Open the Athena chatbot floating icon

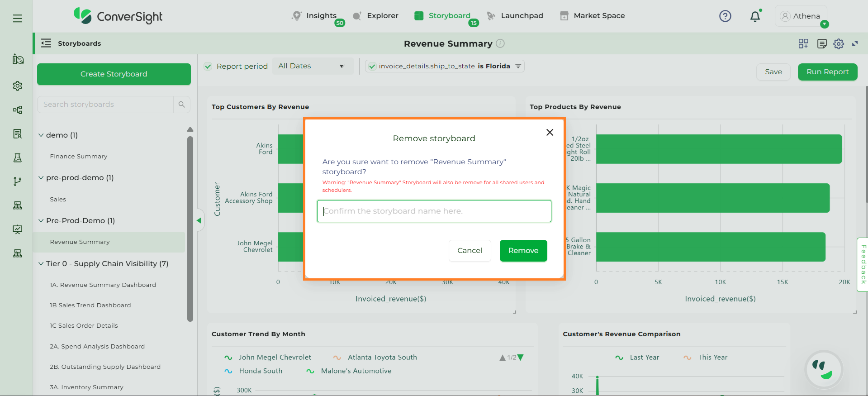(x=823, y=370)
